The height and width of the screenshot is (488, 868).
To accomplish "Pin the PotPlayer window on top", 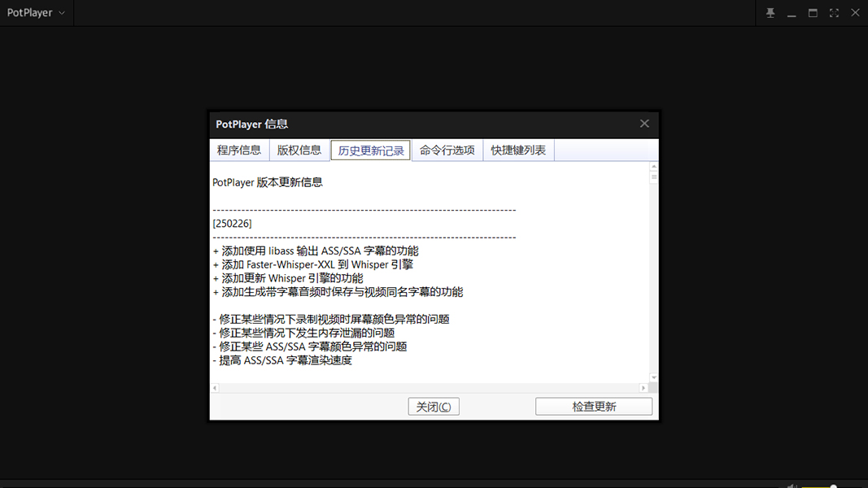I will click(770, 13).
